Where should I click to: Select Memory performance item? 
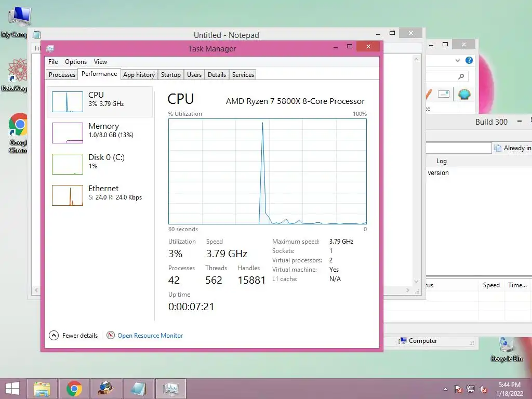coord(100,132)
